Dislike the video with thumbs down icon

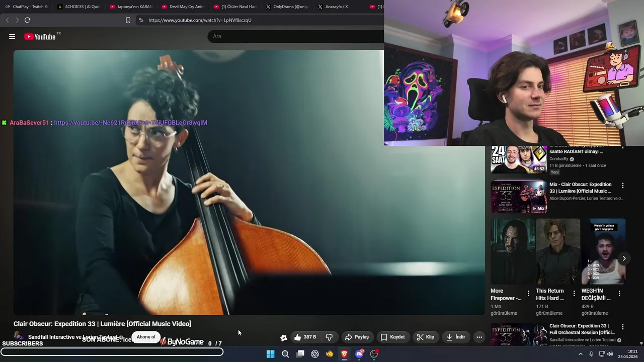click(x=329, y=337)
